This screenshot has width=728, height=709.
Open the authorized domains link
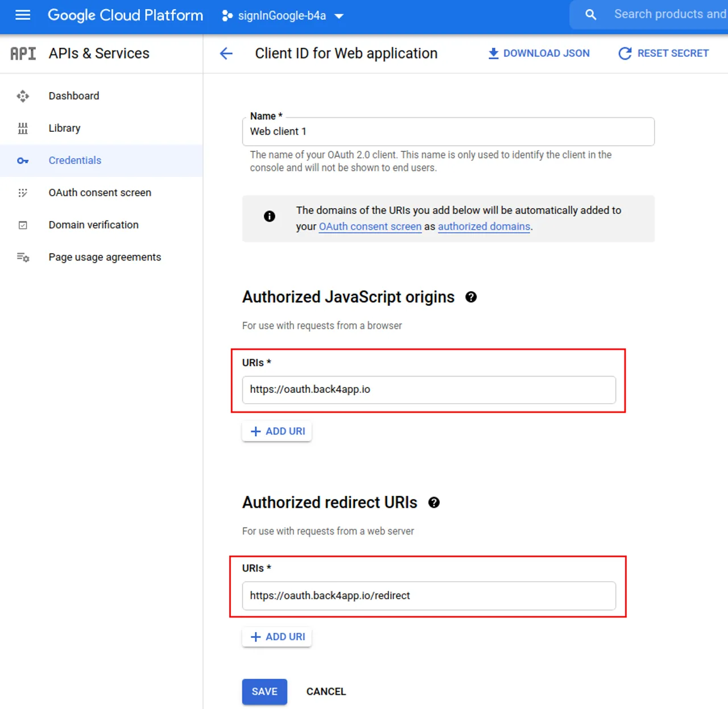coord(483,226)
